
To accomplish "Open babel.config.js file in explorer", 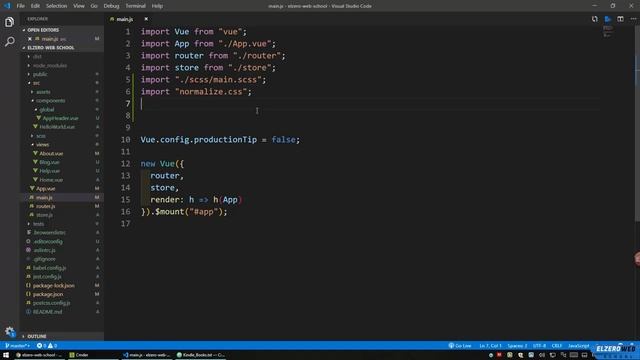I will (49, 268).
